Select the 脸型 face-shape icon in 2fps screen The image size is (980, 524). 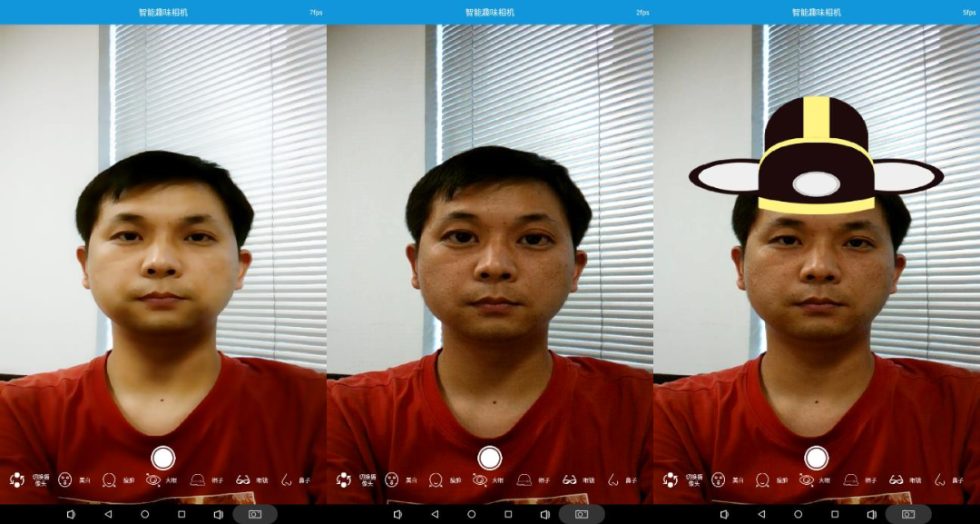coord(436,480)
